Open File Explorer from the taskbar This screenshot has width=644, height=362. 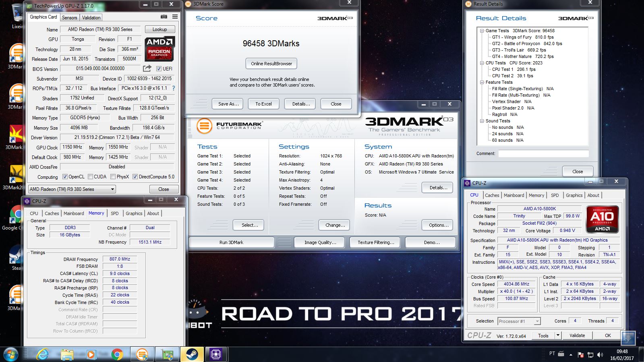click(67, 355)
